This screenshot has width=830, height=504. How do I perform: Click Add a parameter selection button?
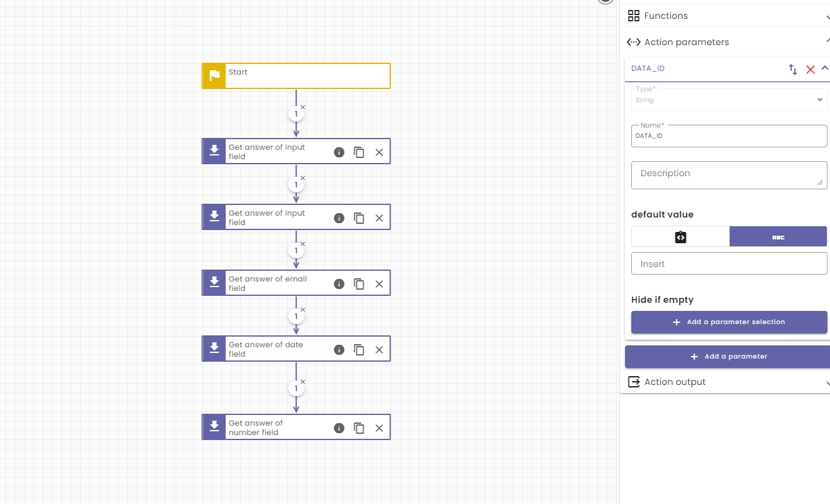click(729, 322)
